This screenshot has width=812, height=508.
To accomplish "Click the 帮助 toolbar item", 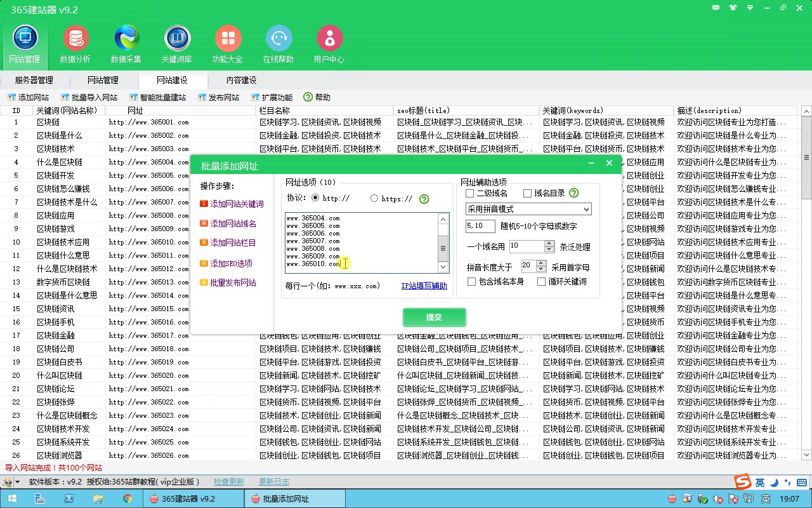I will 317,97.
